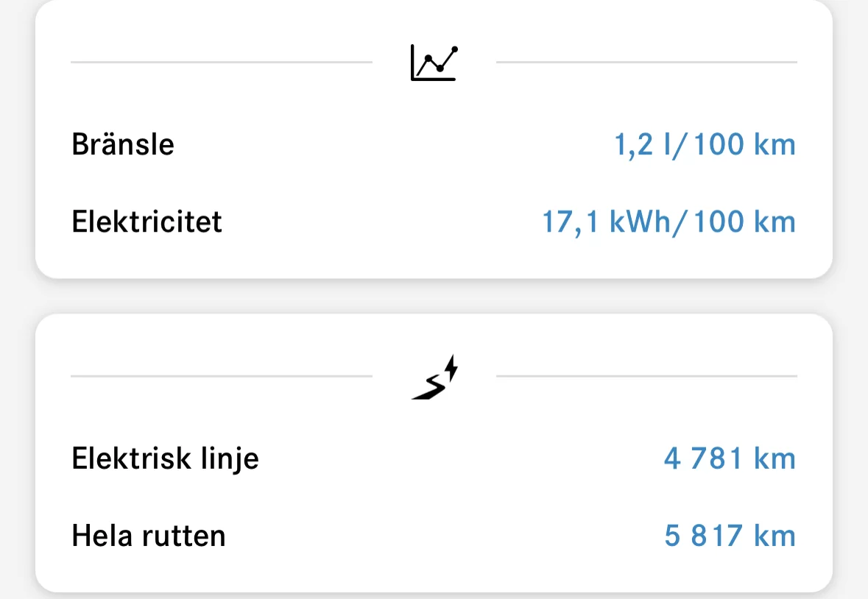Select the Bränsle label
The width and height of the screenshot is (868, 599).
tap(123, 144)
